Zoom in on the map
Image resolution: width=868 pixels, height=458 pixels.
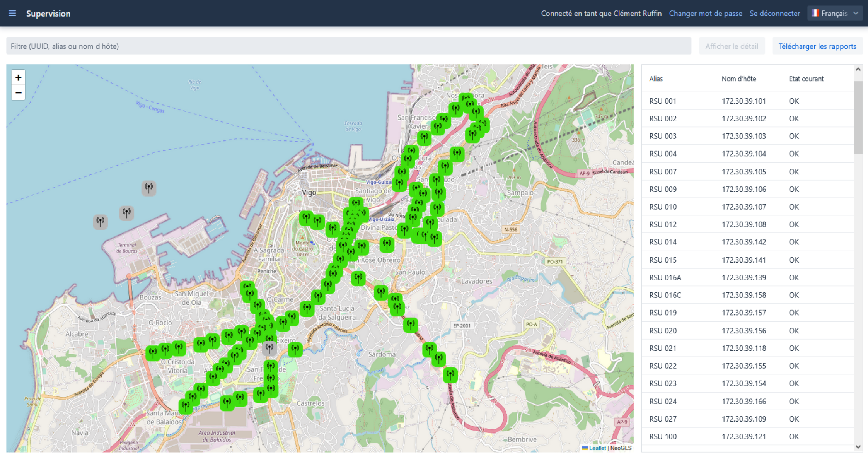(18, 78)
